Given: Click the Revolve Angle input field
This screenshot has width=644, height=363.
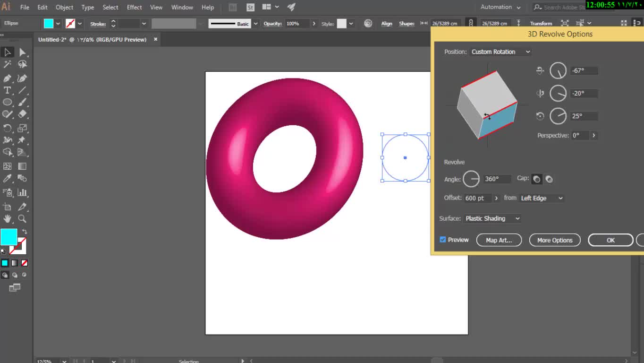Looking at the screenshot, I should pyautogui.click(x=497, y=179).
